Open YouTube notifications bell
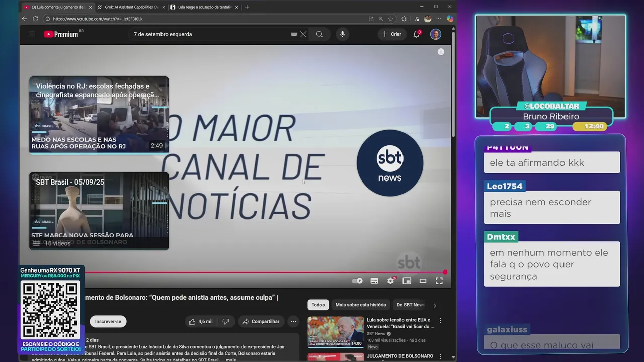 click(417, 34)
